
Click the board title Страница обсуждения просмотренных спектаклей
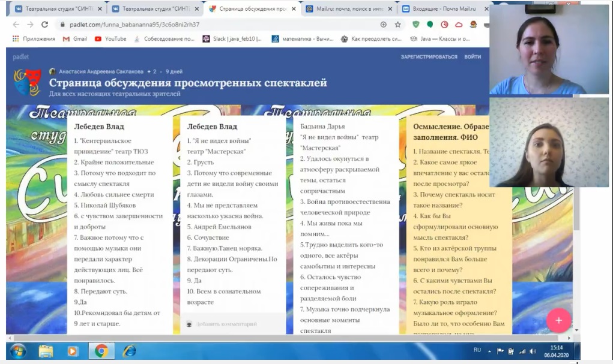click(x=188, y=83)
